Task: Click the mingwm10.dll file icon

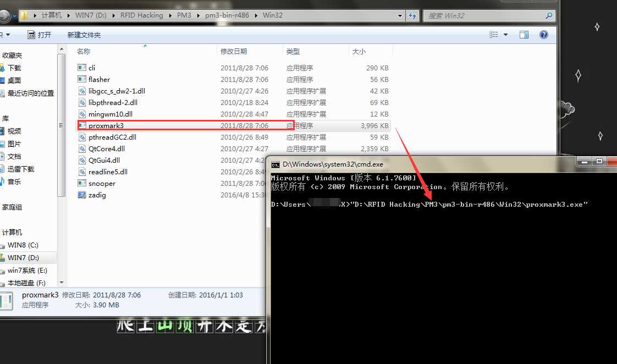Action: [82, 114]
